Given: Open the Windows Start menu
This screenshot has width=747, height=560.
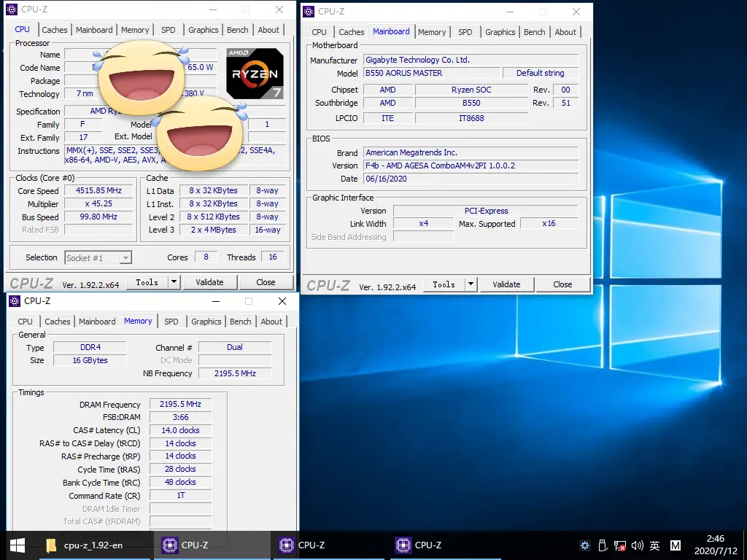Looking at the screenshot, I should (17, 545).
